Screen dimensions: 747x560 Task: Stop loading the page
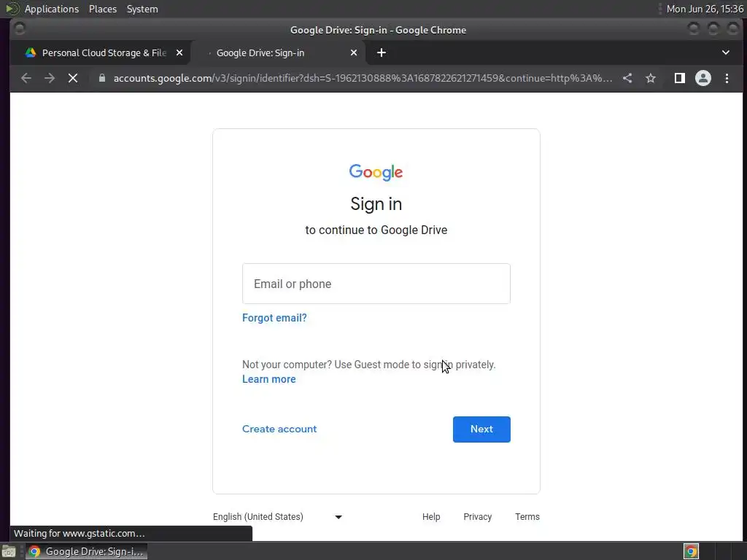click(x=73, y=78)
